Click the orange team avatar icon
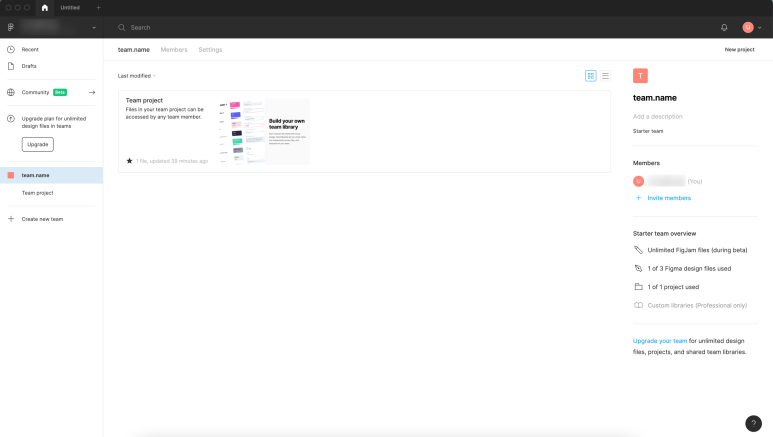 click(640, 75)
